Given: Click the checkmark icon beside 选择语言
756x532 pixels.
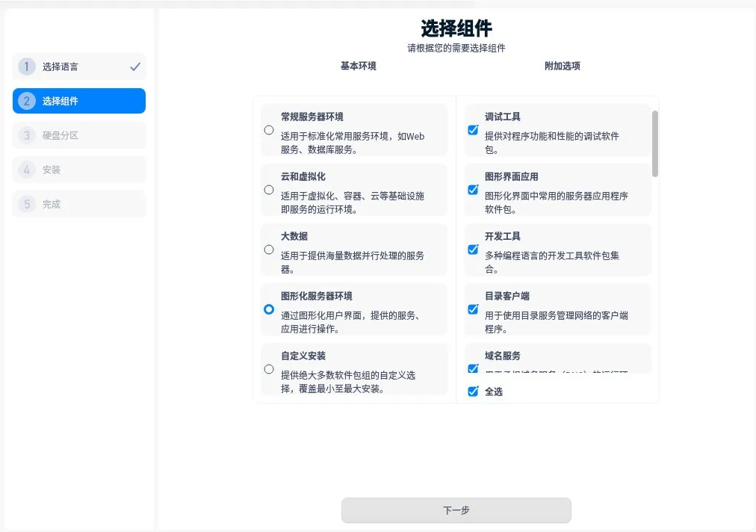Looking at the screenshot, I should pyautogui.click(x=135, y=66).
